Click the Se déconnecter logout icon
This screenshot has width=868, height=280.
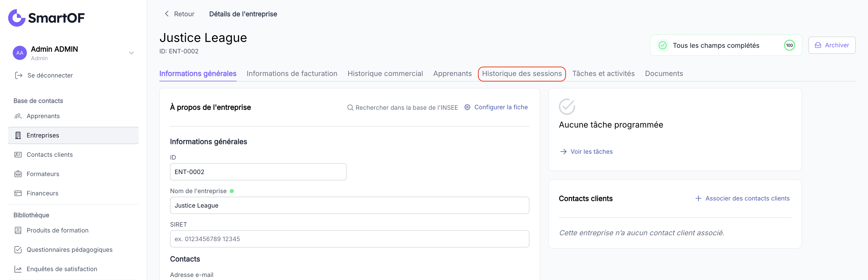pos(19,75)
